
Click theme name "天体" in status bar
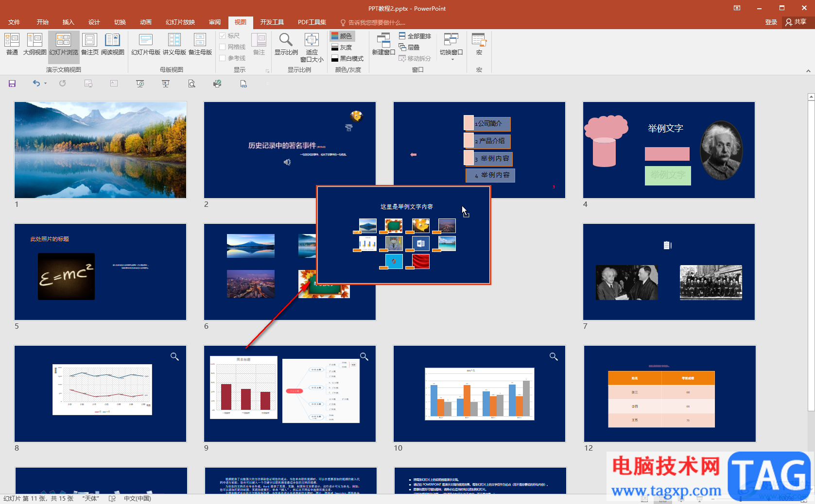pos(90,499)
